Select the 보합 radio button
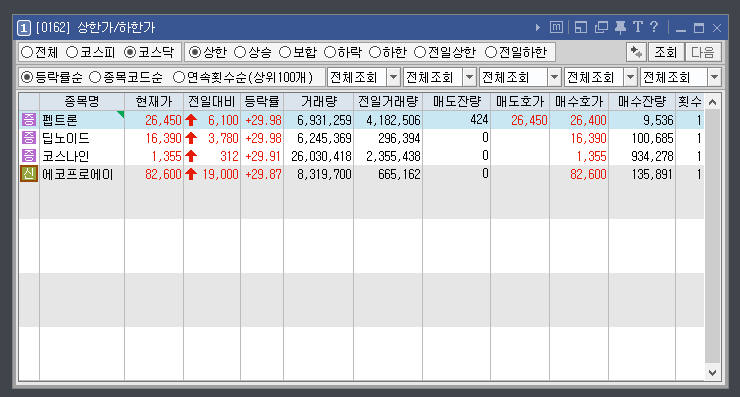The image size is (740, 397). tap(285, 52)
